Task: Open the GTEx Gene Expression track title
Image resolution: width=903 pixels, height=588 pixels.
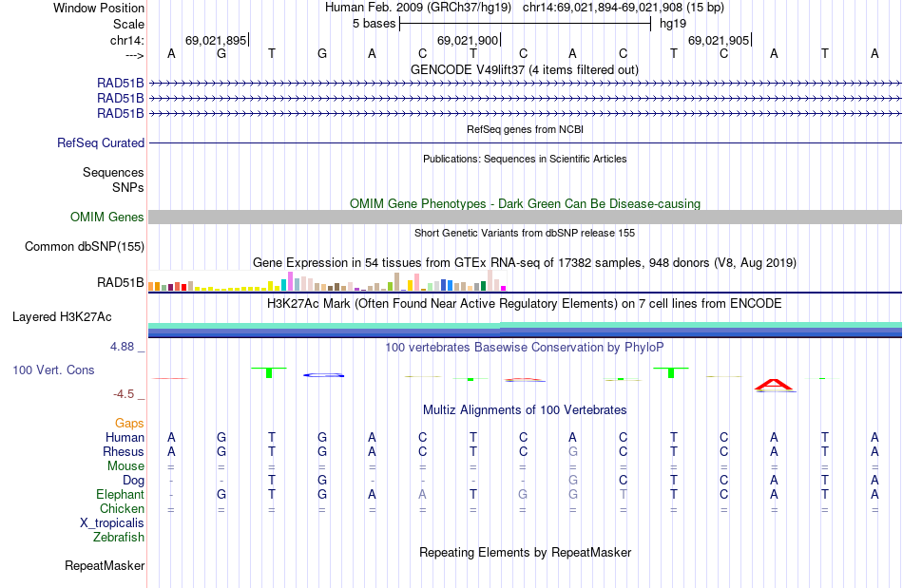Action: (525, 262)
